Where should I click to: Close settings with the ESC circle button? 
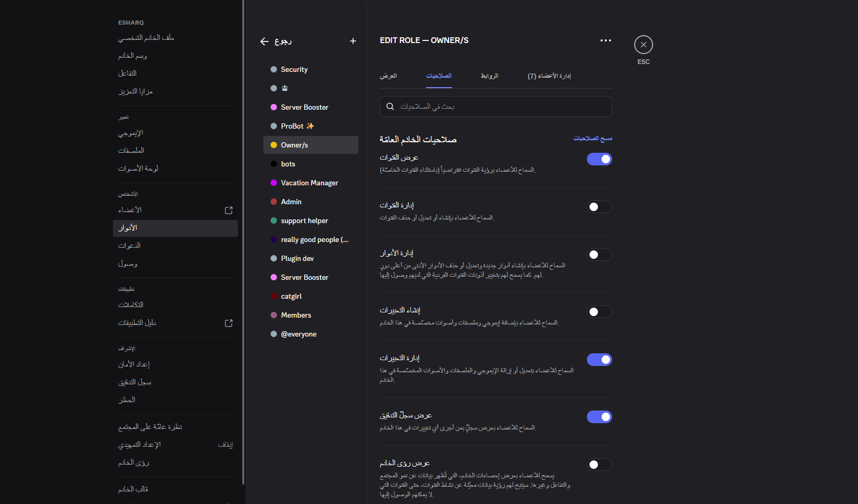tap(644, 45)
